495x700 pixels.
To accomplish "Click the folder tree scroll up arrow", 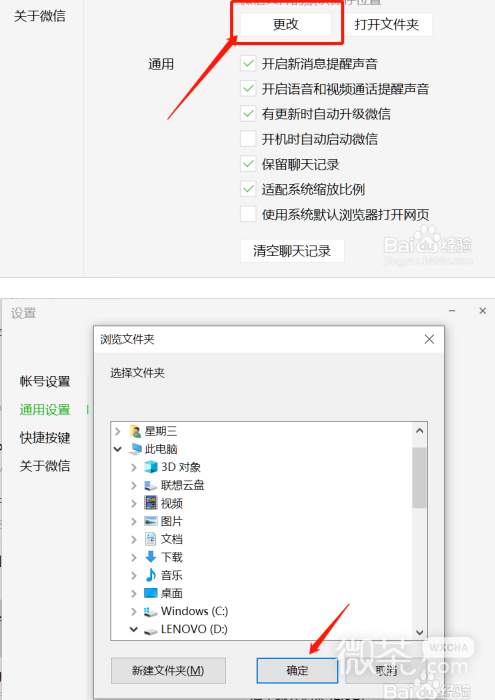I will coord(420,431).
